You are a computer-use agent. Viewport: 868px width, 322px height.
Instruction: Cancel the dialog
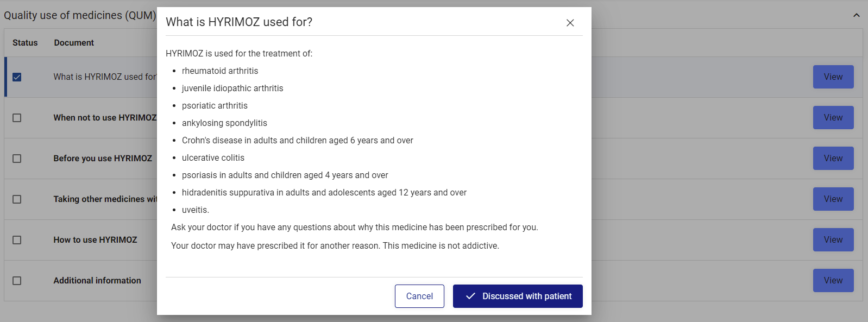(x=419, y=296)
